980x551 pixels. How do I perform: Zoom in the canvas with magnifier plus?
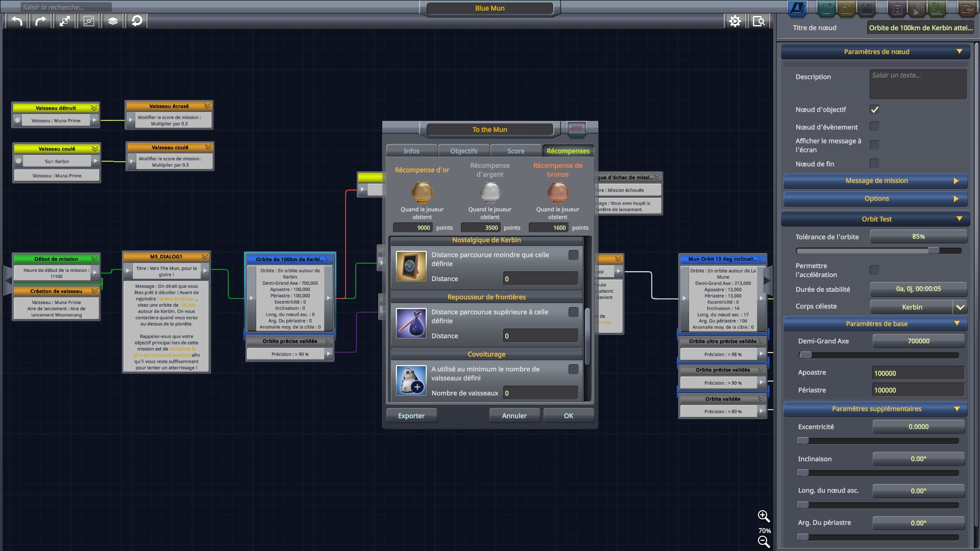click(764, 516)
